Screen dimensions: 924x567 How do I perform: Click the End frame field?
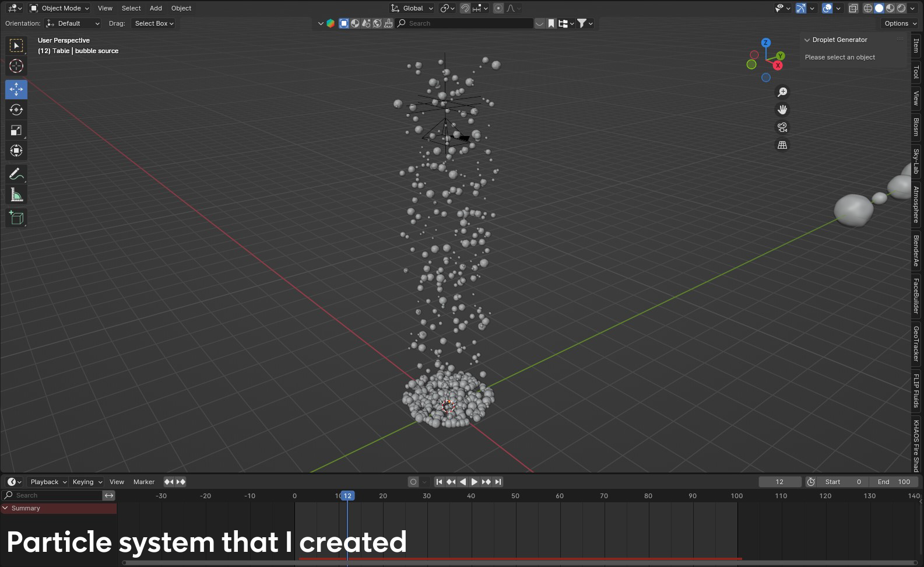click(x=894, y=482)
